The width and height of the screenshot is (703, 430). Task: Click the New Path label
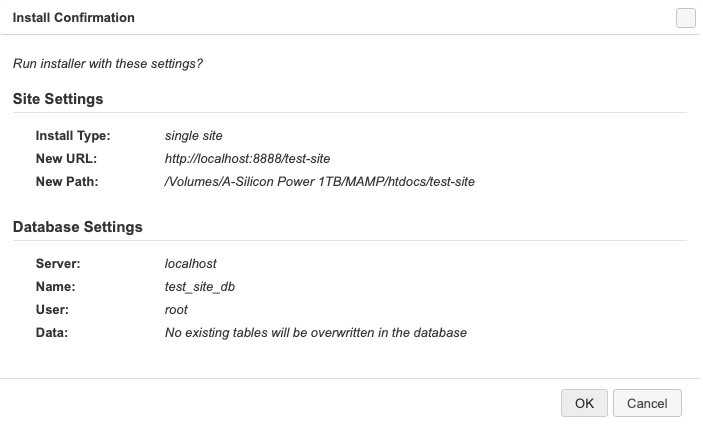click(x=67, y=182)
